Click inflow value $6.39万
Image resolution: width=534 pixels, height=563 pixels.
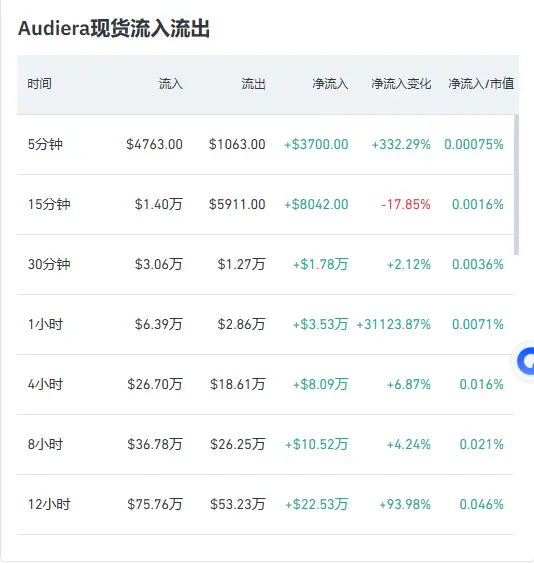point(159,324)
